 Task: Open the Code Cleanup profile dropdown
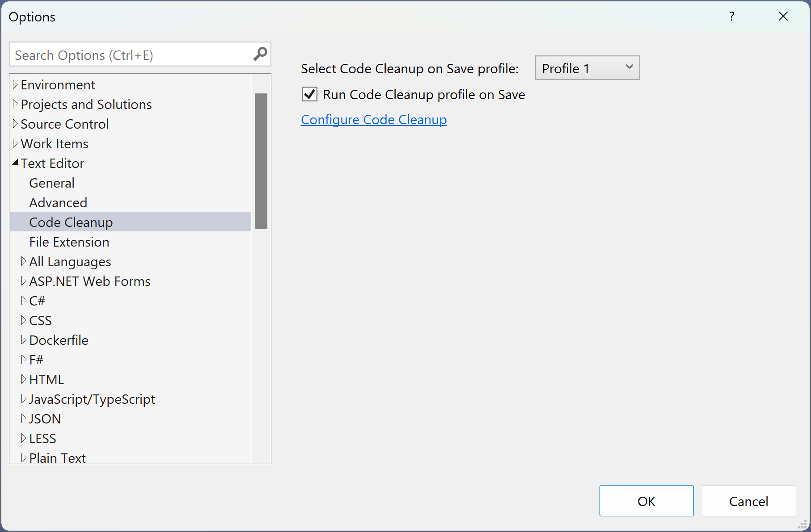coord(629,67)
